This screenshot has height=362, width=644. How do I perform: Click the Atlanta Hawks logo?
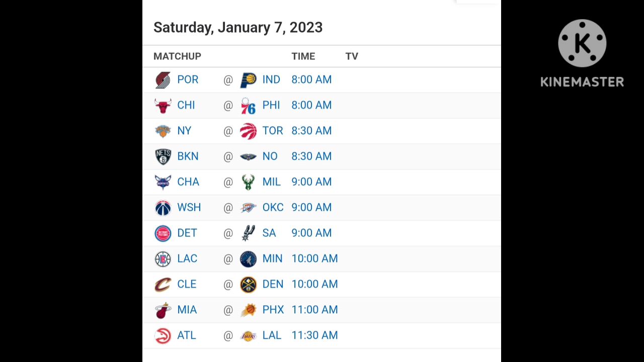pos(163,336)
